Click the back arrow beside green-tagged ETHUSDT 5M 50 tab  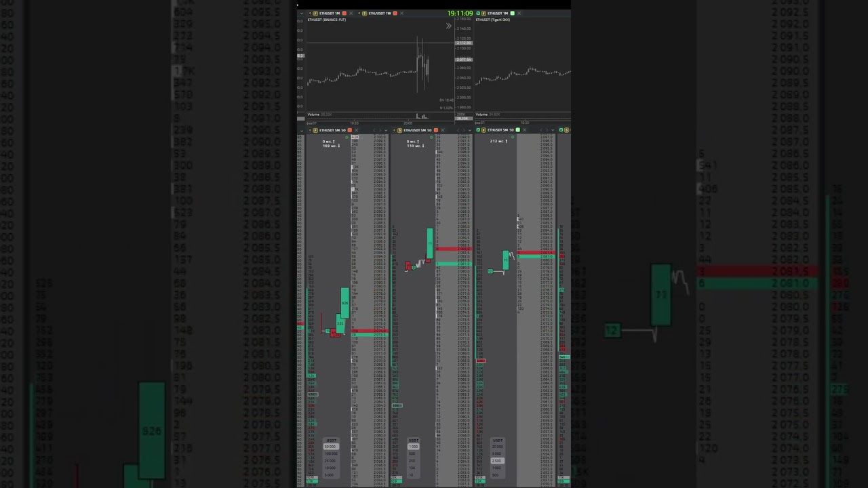coord(542,130)
